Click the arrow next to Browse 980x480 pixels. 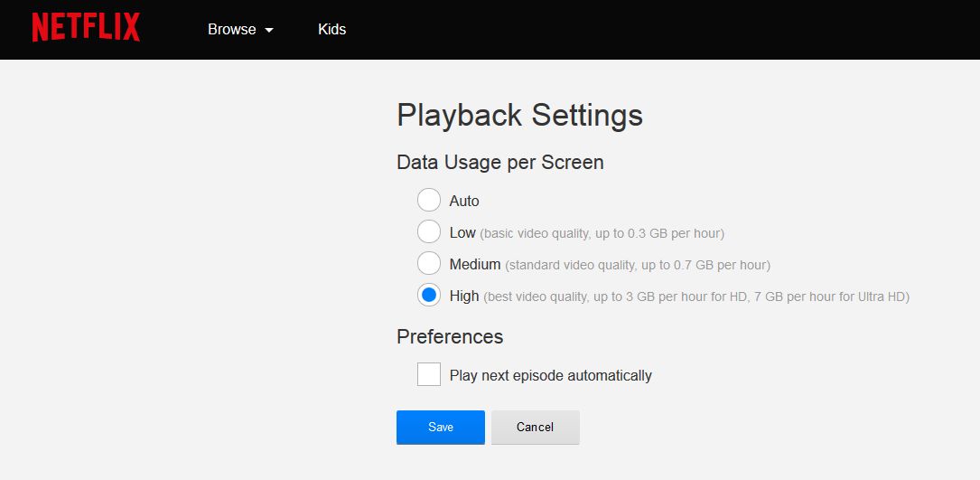tap(268, 30)
